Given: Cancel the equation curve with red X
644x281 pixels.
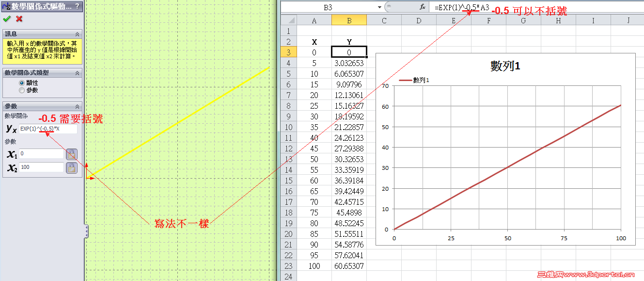Looking at the screenshot, I should tap(19, 19).
